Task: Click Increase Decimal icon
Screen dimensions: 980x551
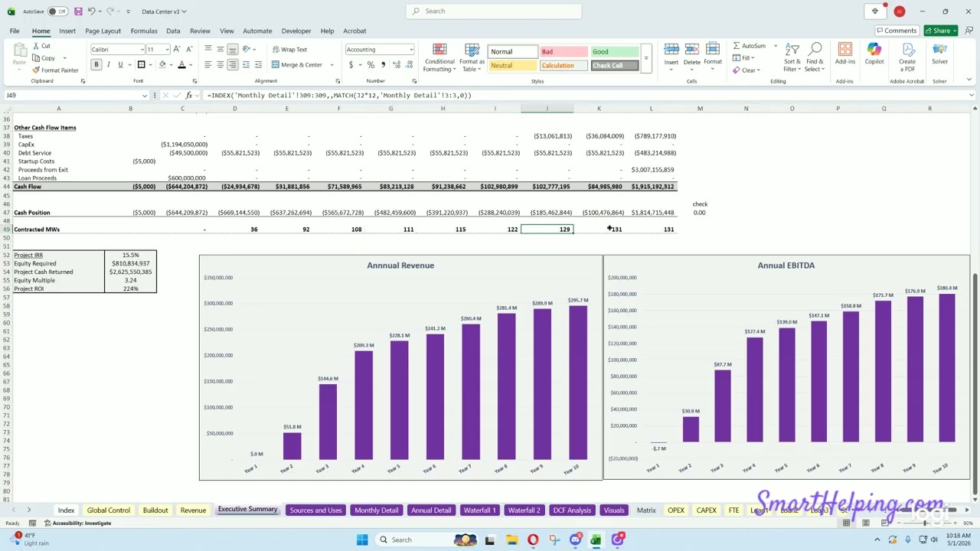Action: click(397, 65)
